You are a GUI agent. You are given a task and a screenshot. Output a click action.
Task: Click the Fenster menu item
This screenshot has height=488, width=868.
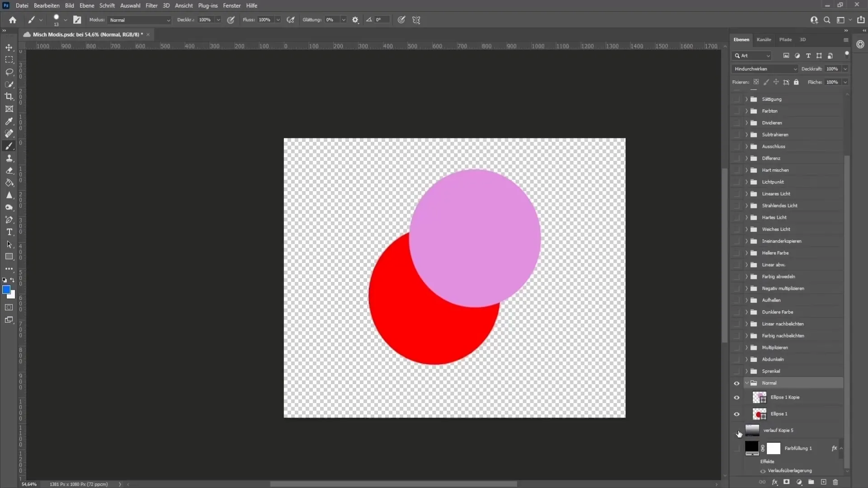[231, 5]
